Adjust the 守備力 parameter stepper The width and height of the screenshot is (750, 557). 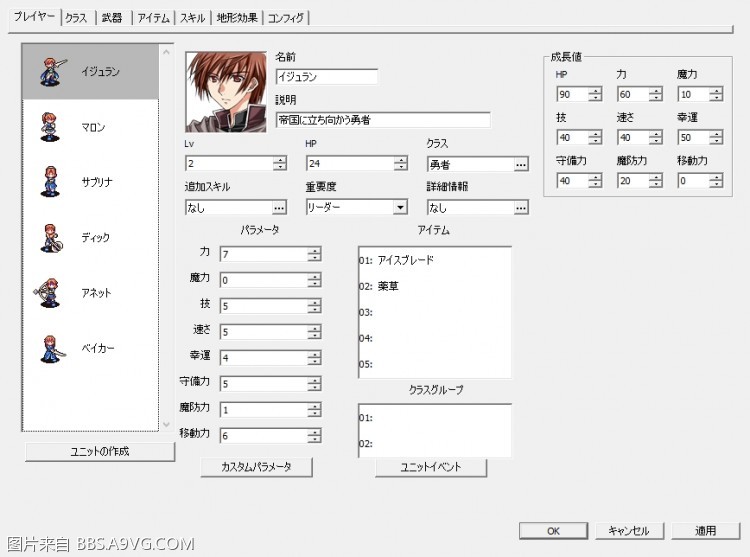click(x=314, y=383)
